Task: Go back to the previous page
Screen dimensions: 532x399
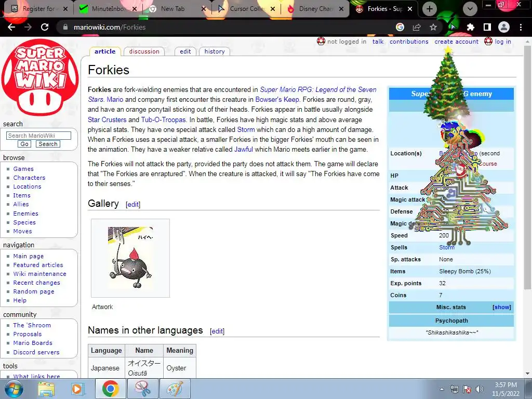Action: [11, 27]
